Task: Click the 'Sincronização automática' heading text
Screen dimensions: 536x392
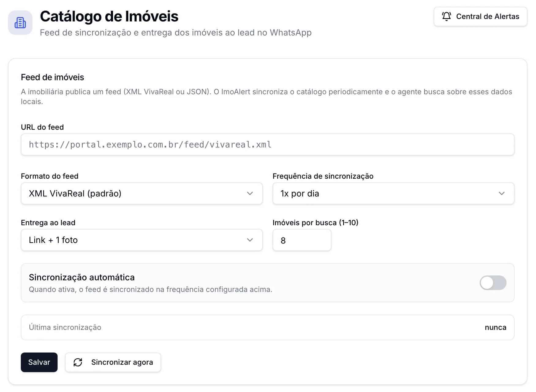Action: [x=82, y=277]
